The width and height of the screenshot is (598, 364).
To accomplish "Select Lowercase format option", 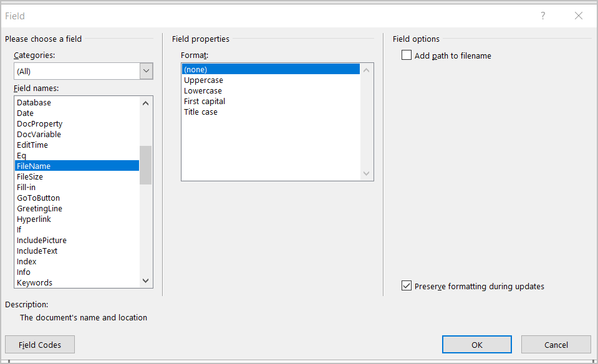I will (x=203, y=91).
